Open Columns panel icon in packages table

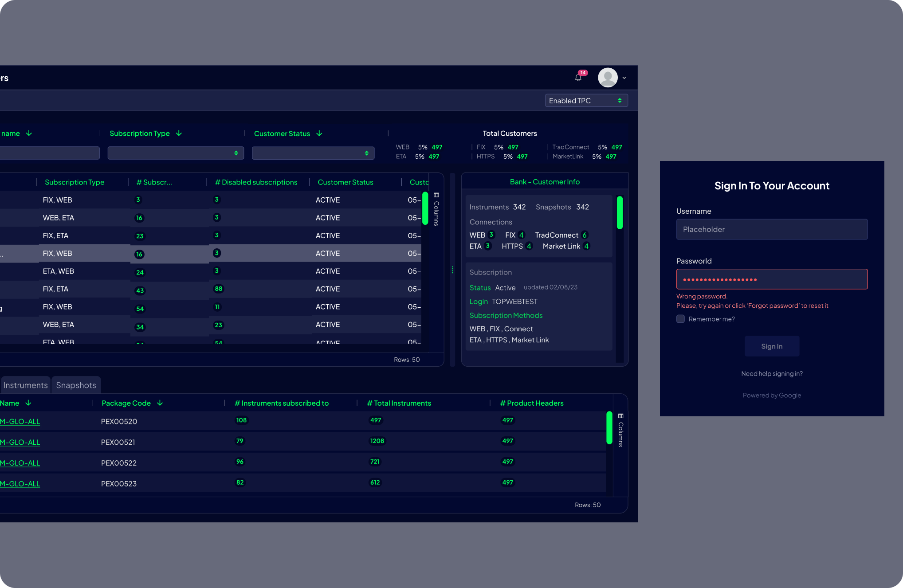point(620,416)
